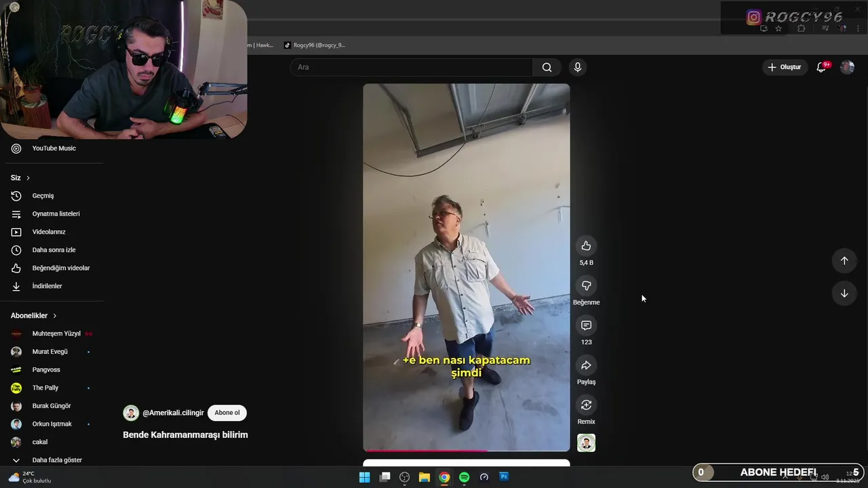Open the speedometer app on the taskbar
The height and width of the screenshot is (488, 868).
[484, 477]
